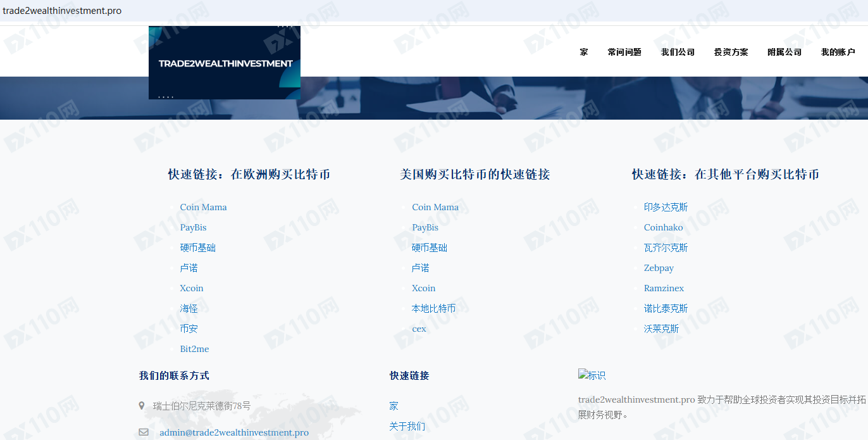
Task: Open the 本地比特币 link in the US list
Action: (x=433, y=308)
